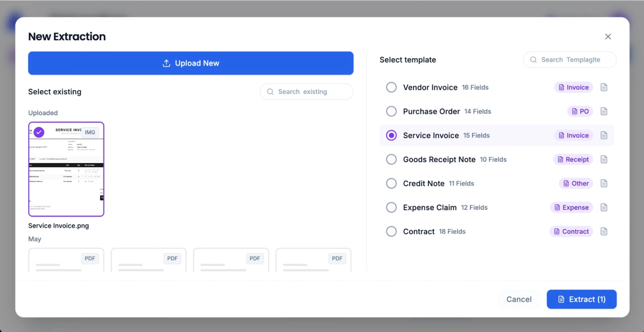Click the Expense tag on Expense Claim
The image size is (644, 332).
pyautogui.click(x=571, y=207)
